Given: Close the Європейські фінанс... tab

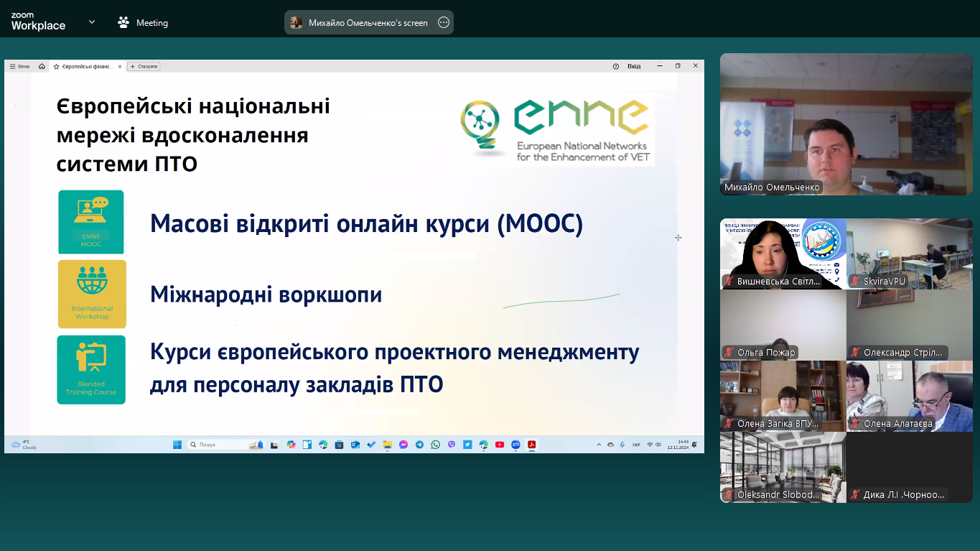Looking at the screenshot, I should pos(120,66).
